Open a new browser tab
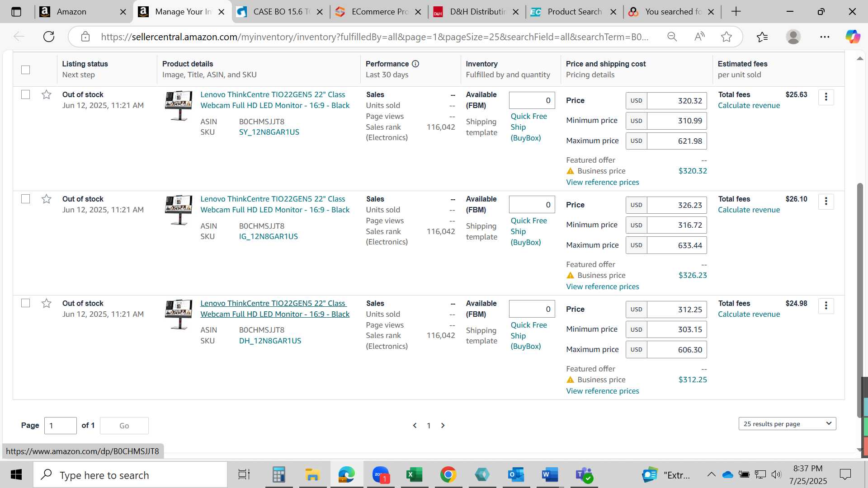This screenshot has width=868, height=488. click(x=736, y=12)
